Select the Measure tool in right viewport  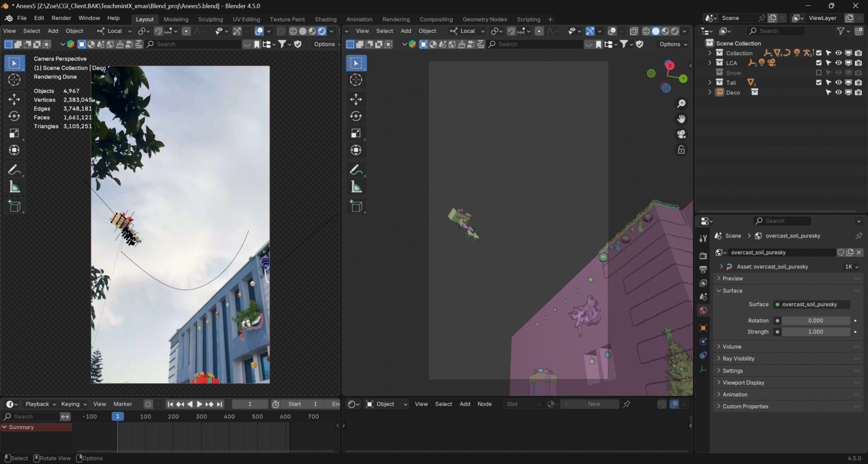pos(356,187)
